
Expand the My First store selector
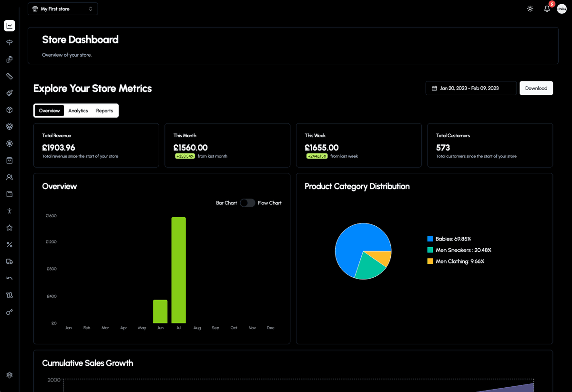[x=62, y=9]
